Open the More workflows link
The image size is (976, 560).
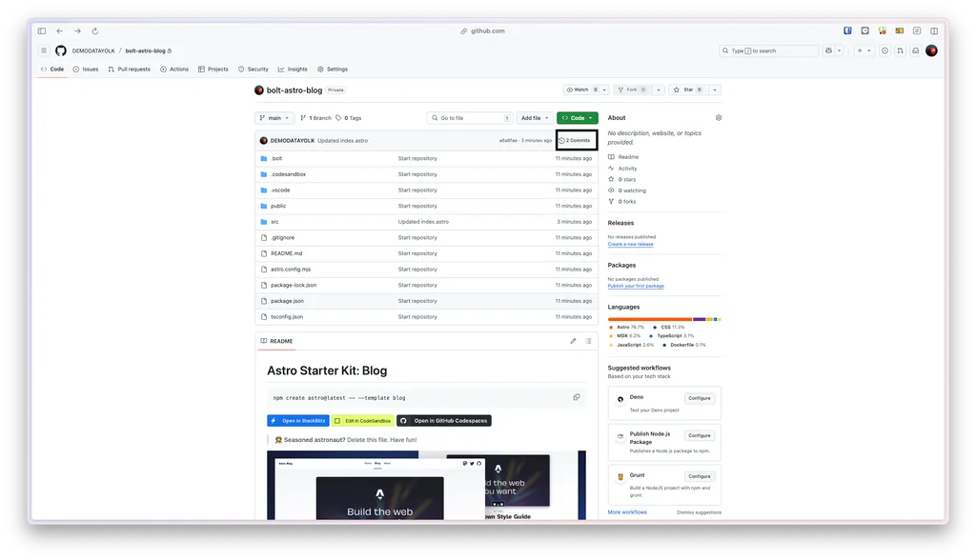pos(627,512)
